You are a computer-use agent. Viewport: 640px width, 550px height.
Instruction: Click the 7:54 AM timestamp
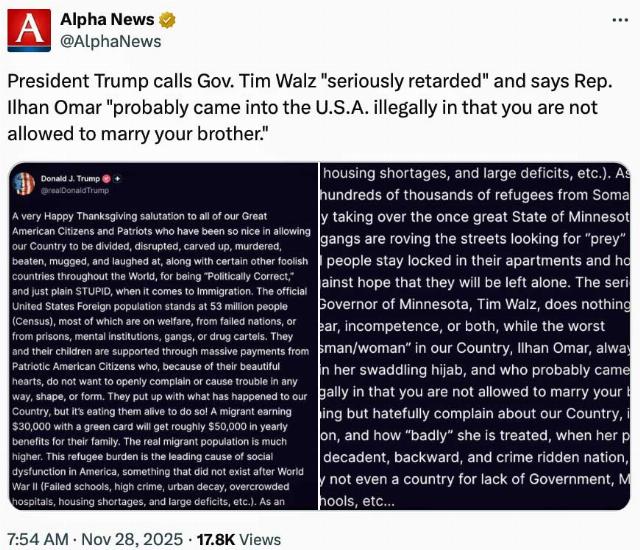click(38, 539)
